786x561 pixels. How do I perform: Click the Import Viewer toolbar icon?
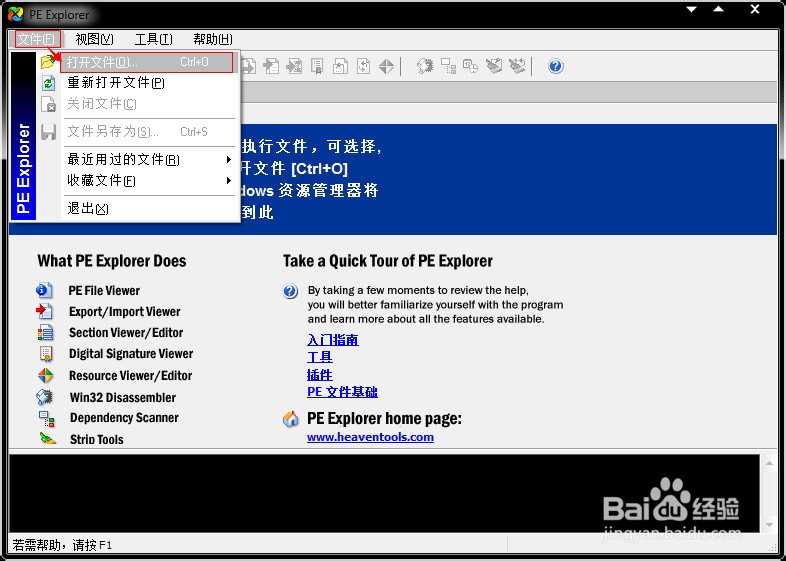click(272, 66)
